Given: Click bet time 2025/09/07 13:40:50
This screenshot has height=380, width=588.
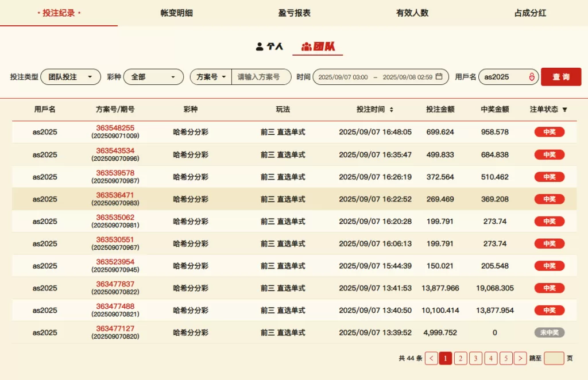Looking at the screenshot, I should [x=375, y=311].
